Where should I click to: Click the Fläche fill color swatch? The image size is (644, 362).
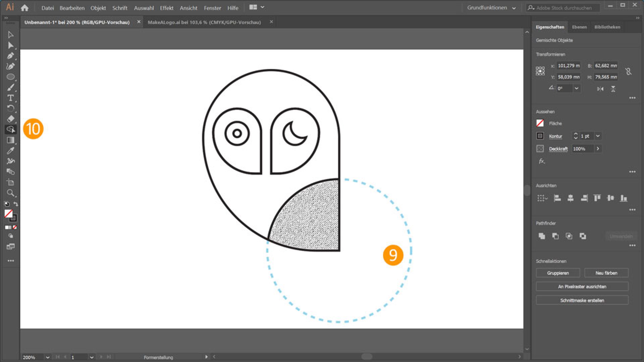[x=540, y=123]
